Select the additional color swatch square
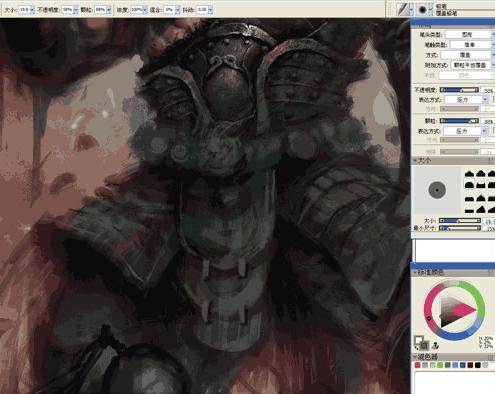This screenshot has height=394, width=495. click(424, 345)
